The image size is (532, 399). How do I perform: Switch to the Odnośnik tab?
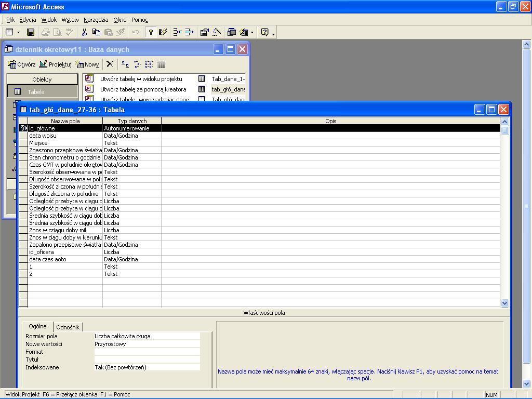click(x=68, y=327)
